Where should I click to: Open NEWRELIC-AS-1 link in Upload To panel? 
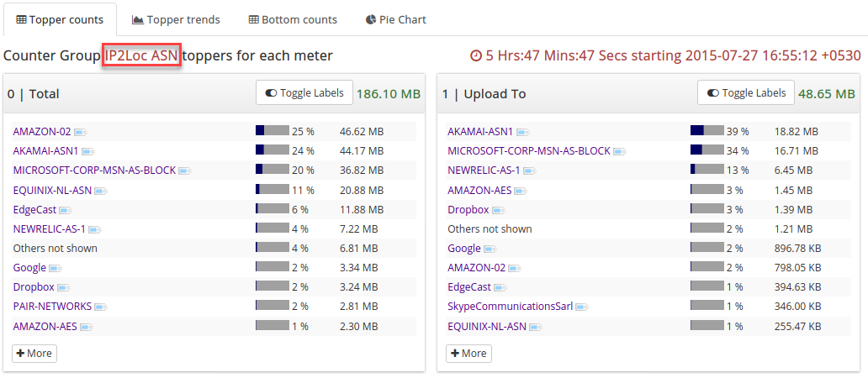coord(484,171)
